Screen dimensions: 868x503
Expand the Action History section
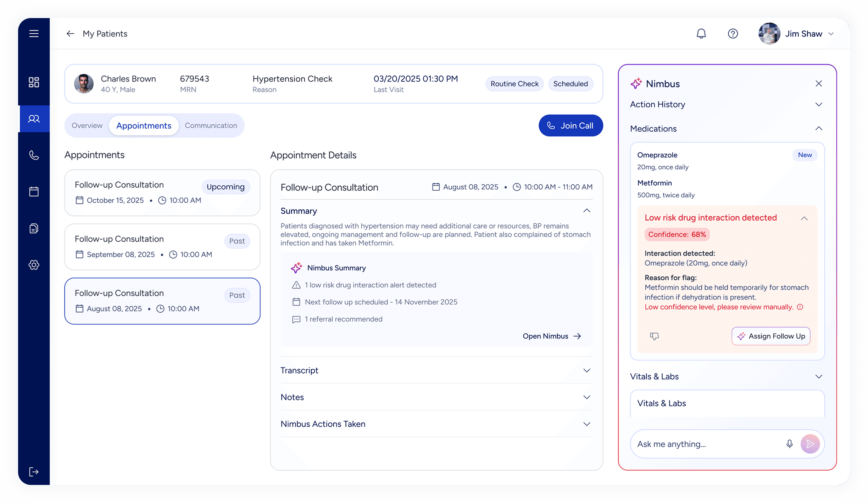(818, 105)
